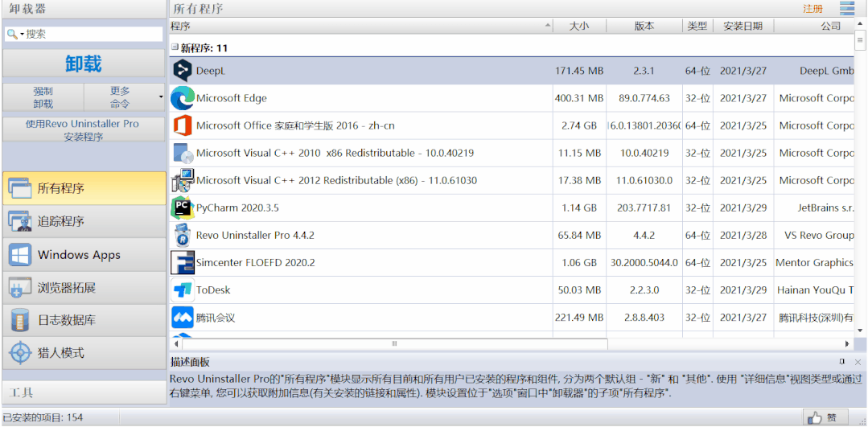The image size is (868, 427).
Task: Sort by the 公司 column header
Action: 814,26
